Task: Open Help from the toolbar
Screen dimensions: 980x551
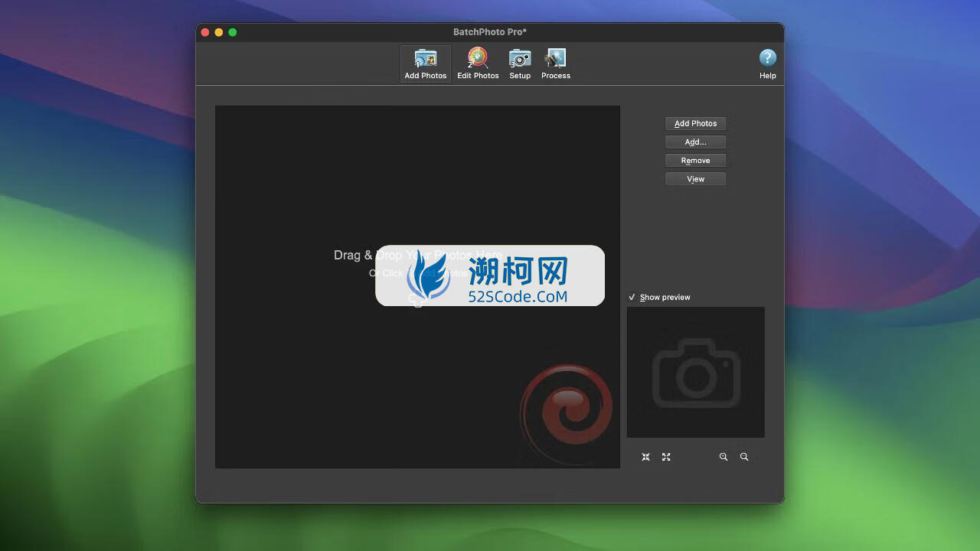Action: [768, 64]
